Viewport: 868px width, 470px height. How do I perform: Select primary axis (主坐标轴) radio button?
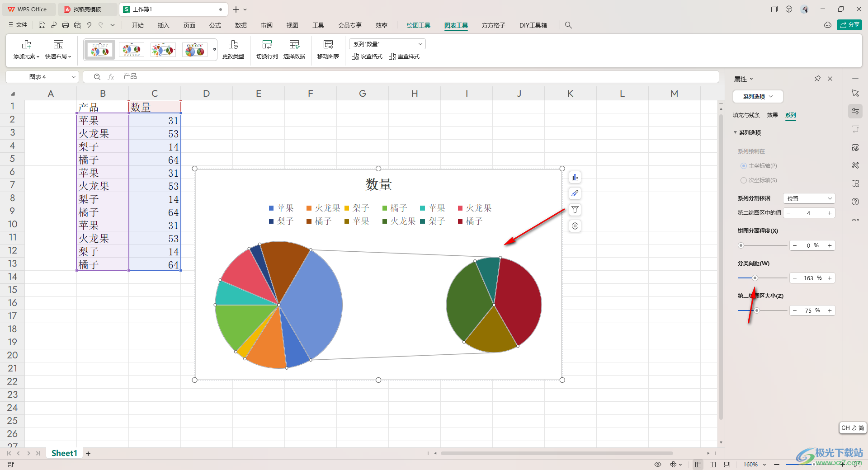pos(743,166)
